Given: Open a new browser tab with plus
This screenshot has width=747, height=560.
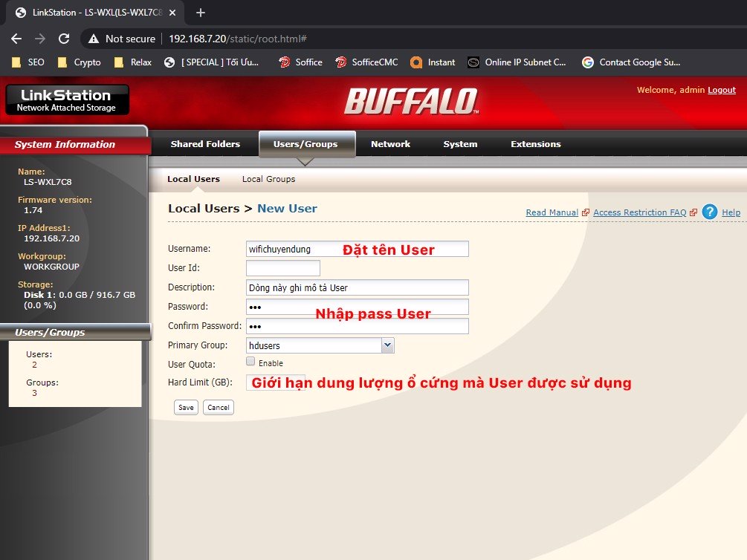Looking at the screenshot, I should (201, 13).
